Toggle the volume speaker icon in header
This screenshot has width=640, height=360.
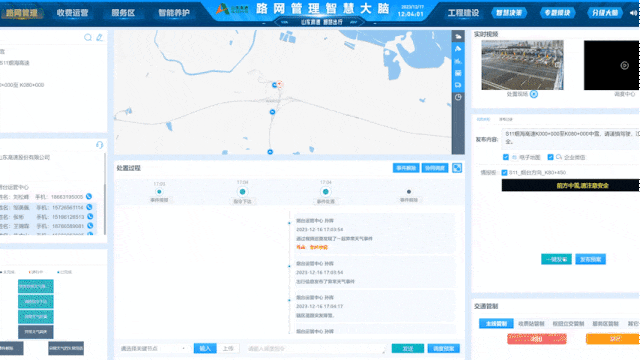coord(633,13)
